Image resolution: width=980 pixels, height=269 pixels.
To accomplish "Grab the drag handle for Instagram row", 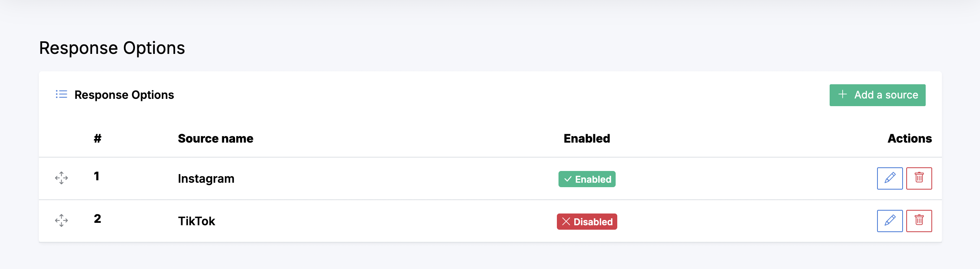I will pyautogui.click(x=62, y=178).
